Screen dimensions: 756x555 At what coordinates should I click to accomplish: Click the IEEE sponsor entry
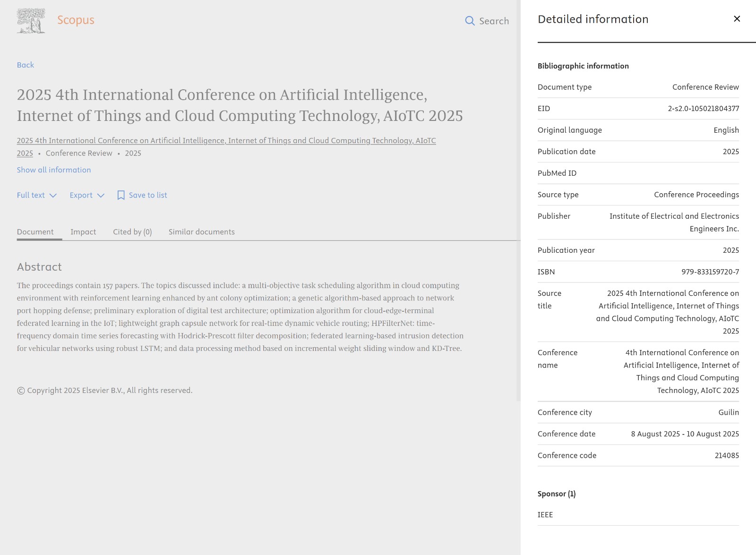(x=545, y=515)
